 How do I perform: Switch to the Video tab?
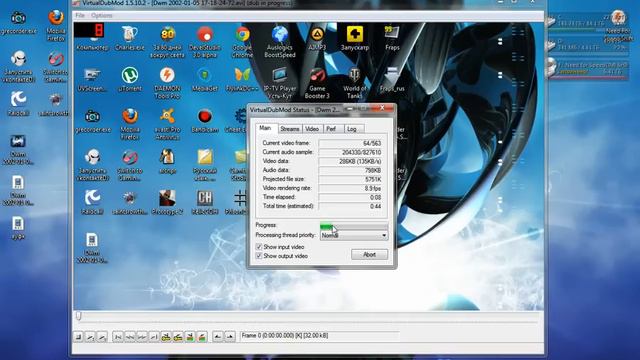pos(312,129)
